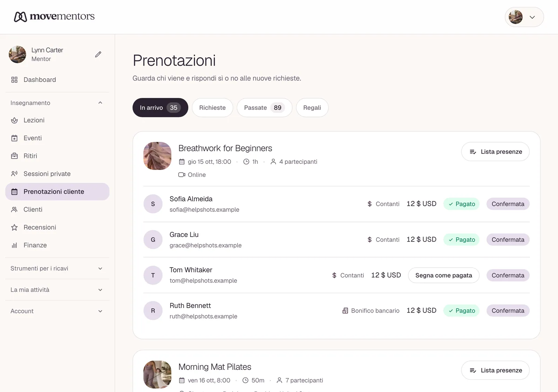Click the Eventi calendar-star icon
The height and width of the screenshot is (392, 558).
tap(14, 138)
